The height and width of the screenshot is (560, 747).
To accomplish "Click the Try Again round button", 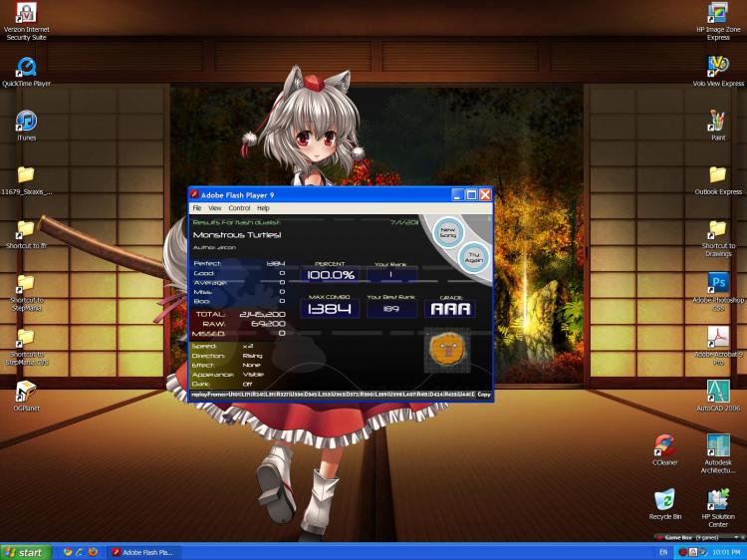I will coord(473,257).
